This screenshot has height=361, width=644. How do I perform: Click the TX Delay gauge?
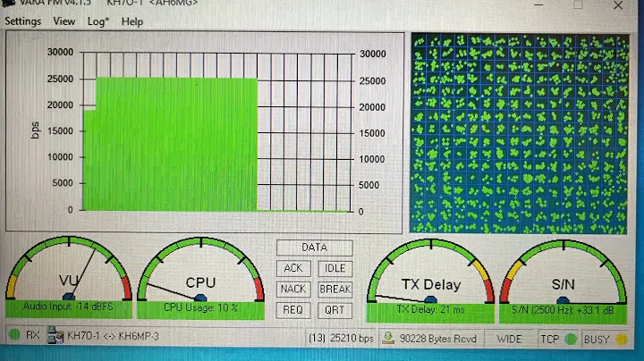tap(430, 271)
